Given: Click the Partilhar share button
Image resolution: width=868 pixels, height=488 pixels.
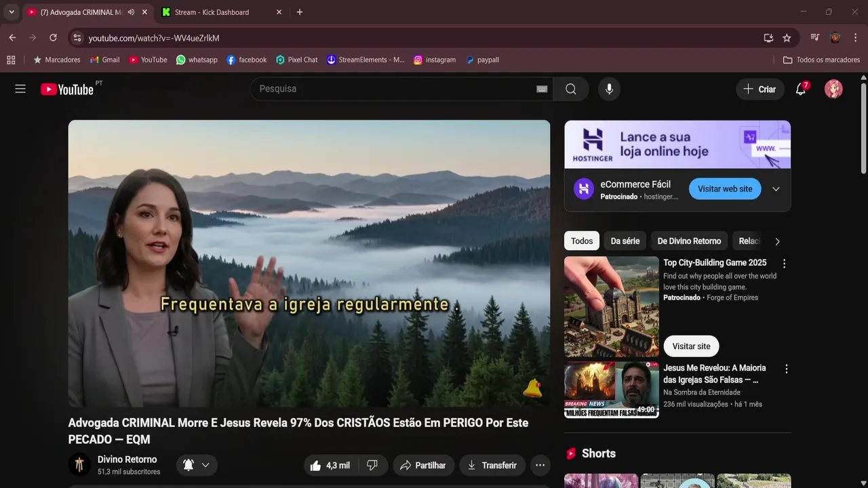Looking at the screenshot, I should coord(422,465).
